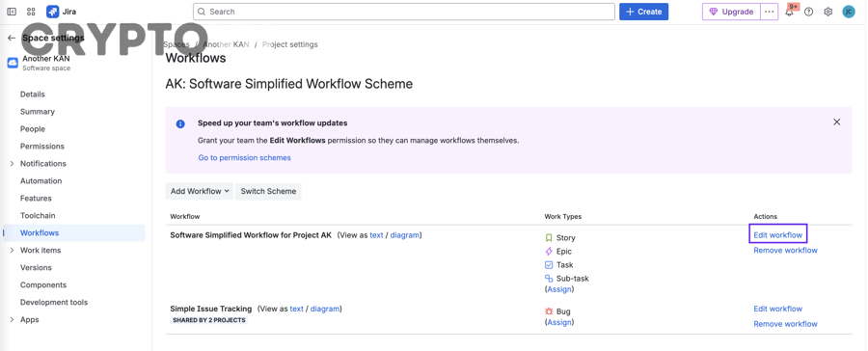Viewport: 868px width, 351px height.
Task: Open the Add Workflow dropdown
Action: 200,191
